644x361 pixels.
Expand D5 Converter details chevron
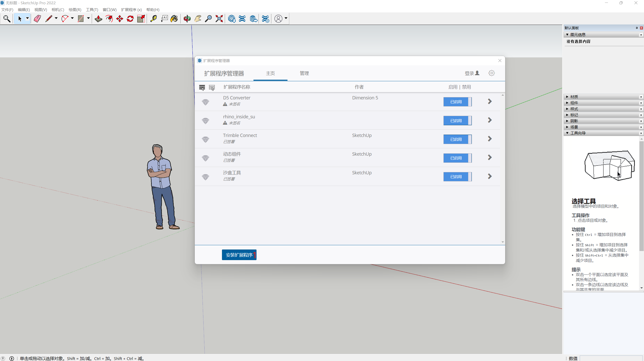(490, 101)
